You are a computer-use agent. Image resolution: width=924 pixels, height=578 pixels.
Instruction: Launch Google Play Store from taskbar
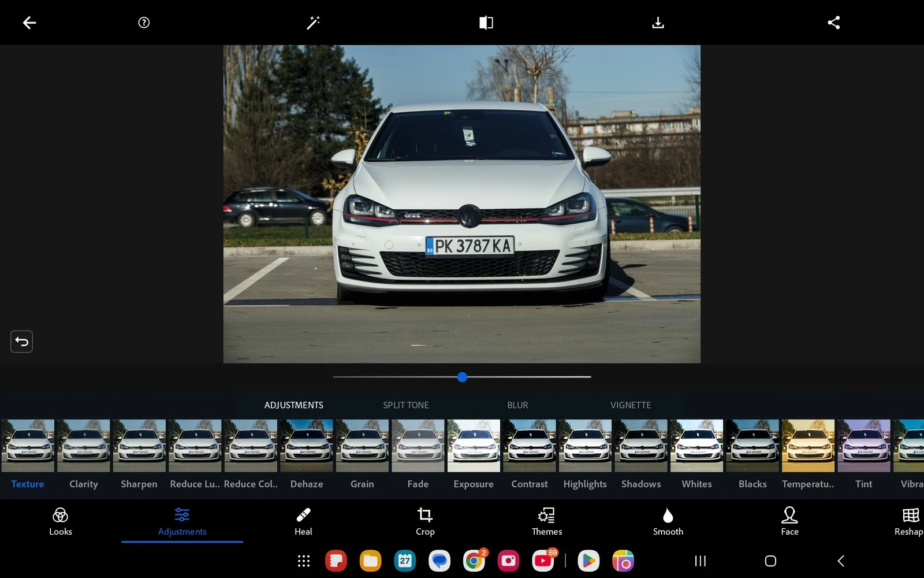(588, 561)
